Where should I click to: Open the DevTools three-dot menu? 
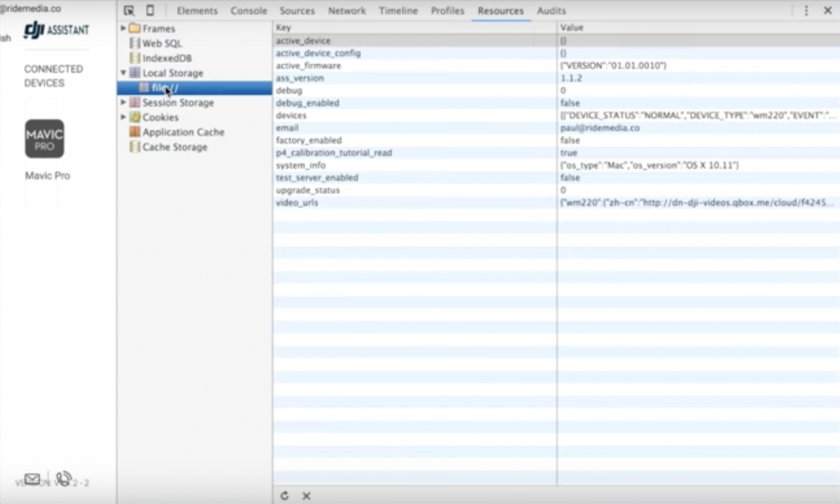coord(806,11)
